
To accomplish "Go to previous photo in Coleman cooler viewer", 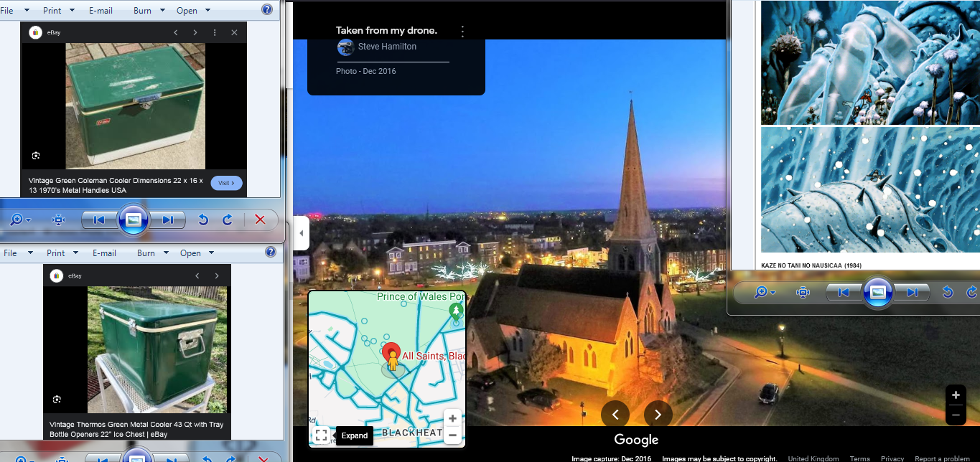I will (100, 220).
